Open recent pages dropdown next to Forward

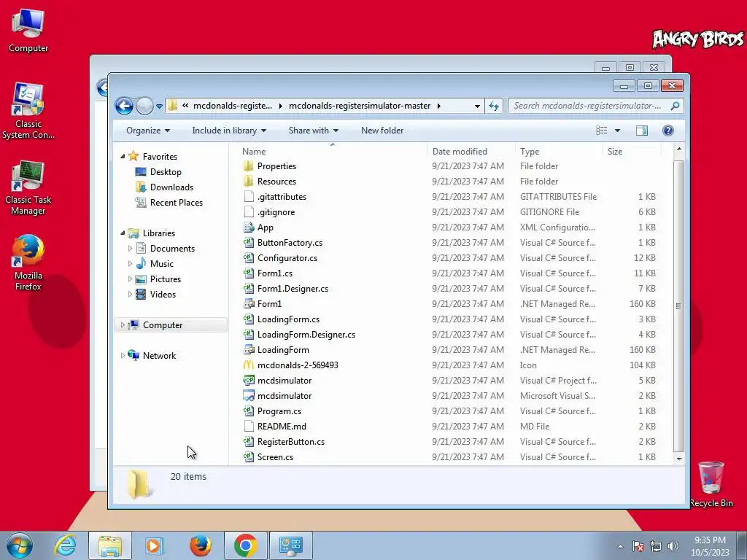159,106
